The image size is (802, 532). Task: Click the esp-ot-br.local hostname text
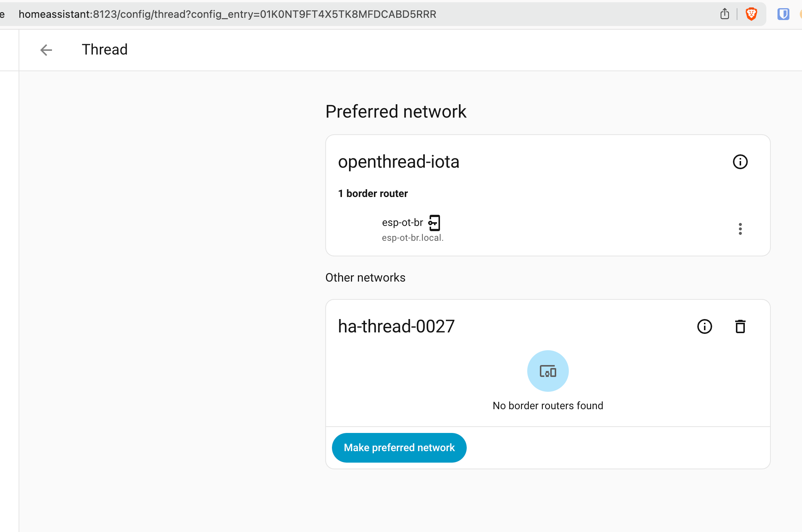coord(412,238)
